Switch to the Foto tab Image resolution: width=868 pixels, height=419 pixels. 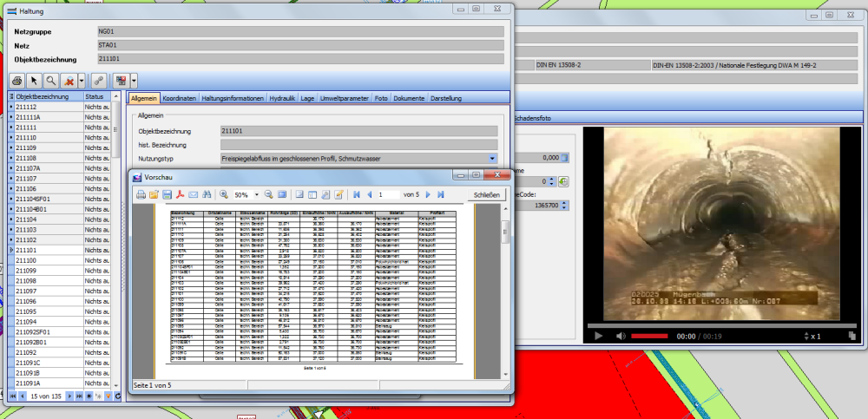[x=381, y=98]
